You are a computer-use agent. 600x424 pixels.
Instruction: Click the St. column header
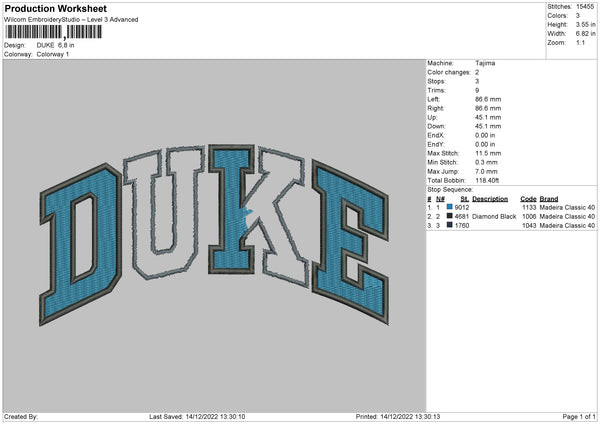465,199
